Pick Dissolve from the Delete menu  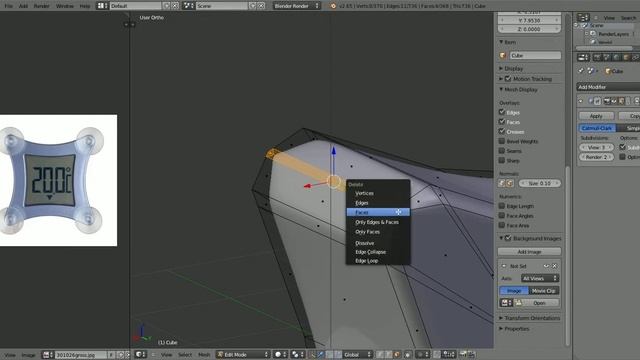point(378,243)
